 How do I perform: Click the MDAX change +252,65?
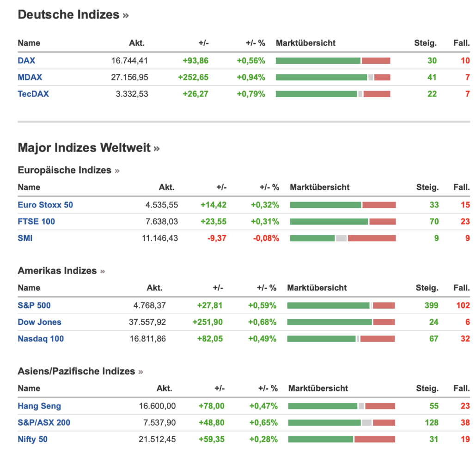193,77
